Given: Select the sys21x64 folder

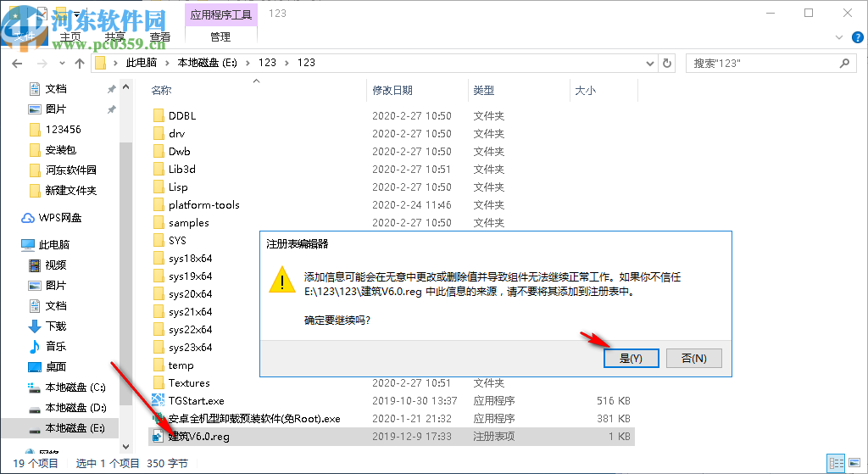Looking at the screenshot, I should (x=191, y=312).
